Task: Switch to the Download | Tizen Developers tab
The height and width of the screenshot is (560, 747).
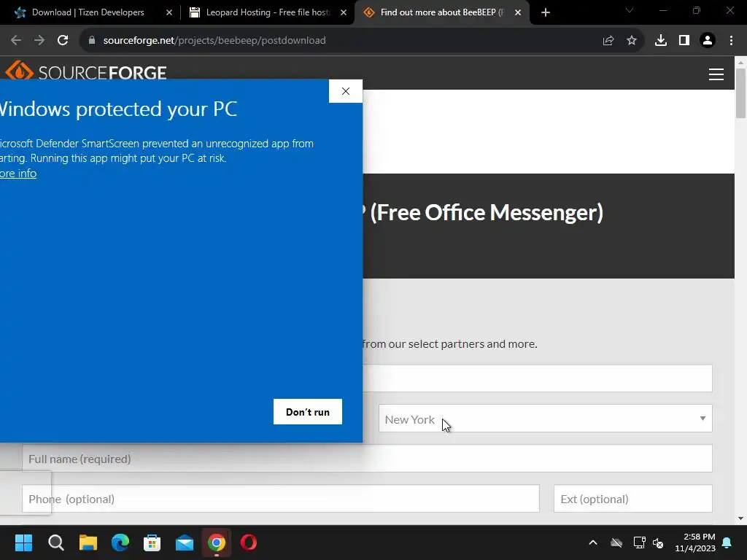Action: (x=88, y=12)
